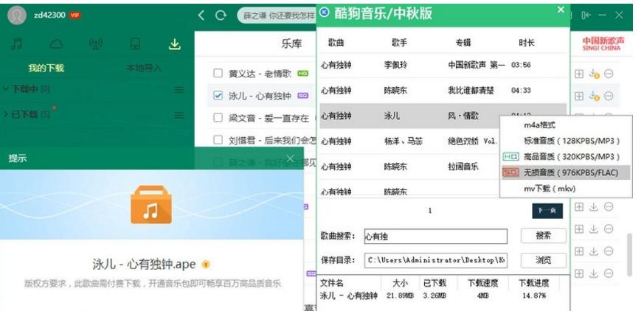
Task: Choose 标准音质 (128KPBS/MP3) option
Action: (565, 141)
